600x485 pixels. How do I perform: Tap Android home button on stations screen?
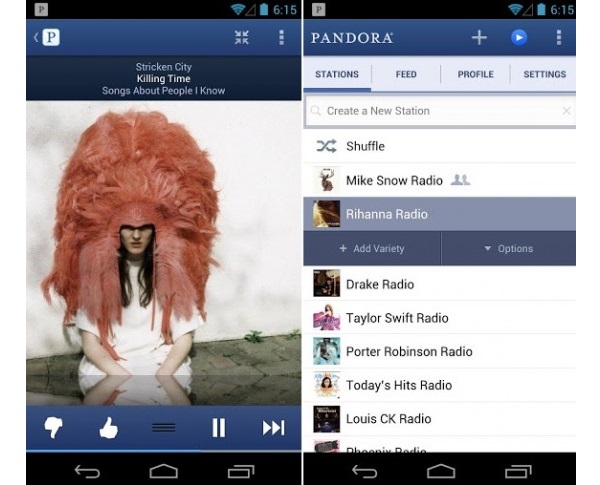click(x=441, y=472)
